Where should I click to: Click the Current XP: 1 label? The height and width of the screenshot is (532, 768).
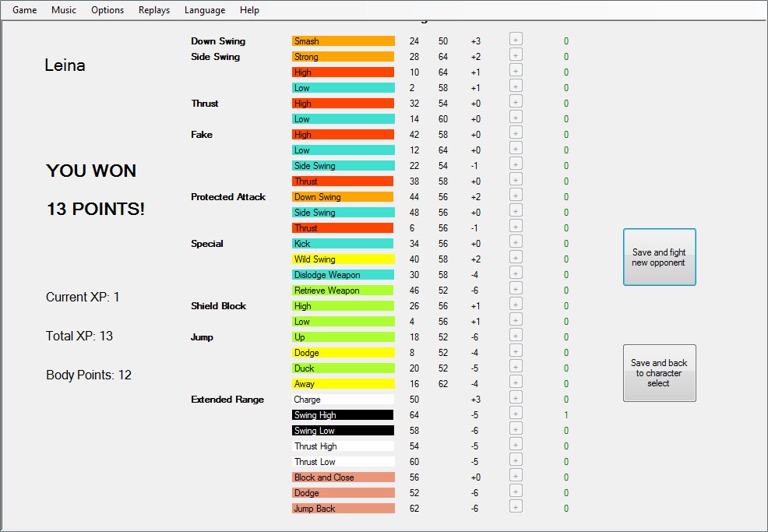83,297
